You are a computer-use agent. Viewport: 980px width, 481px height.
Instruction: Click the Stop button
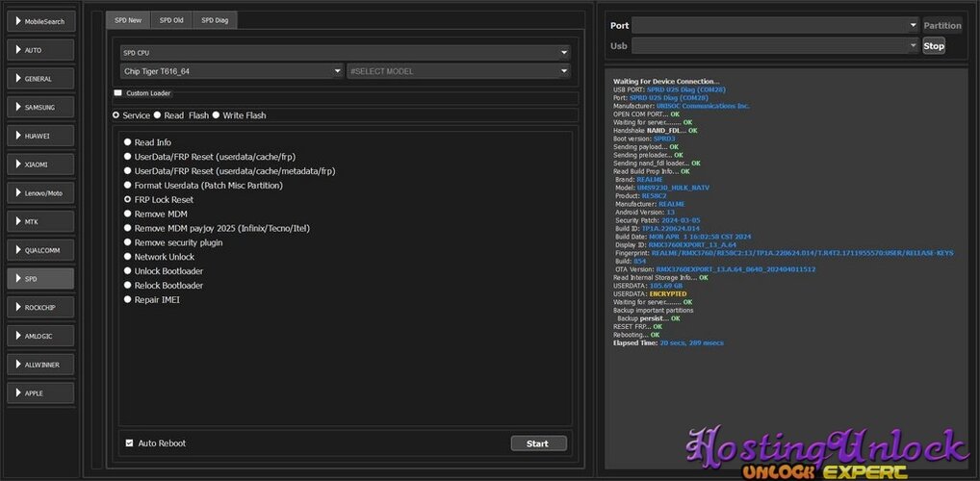934,45
